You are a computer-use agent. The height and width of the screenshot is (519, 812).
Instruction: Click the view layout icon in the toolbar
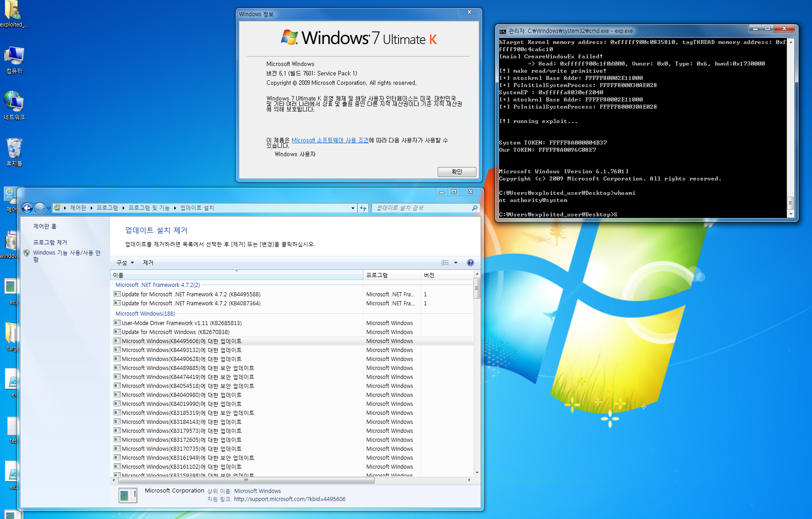[445, 263]
